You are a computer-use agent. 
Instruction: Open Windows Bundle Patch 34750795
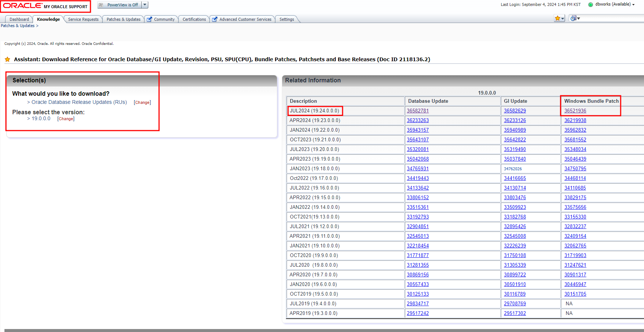pos(575,169)
